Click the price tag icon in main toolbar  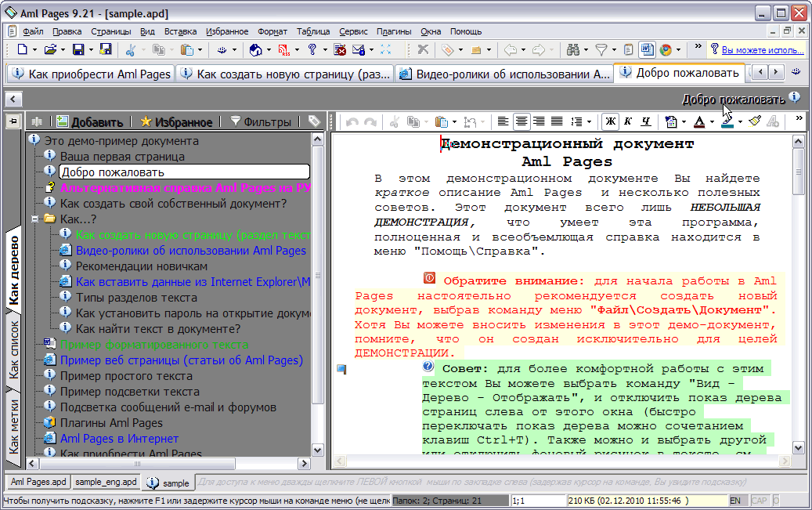point(447,50)
